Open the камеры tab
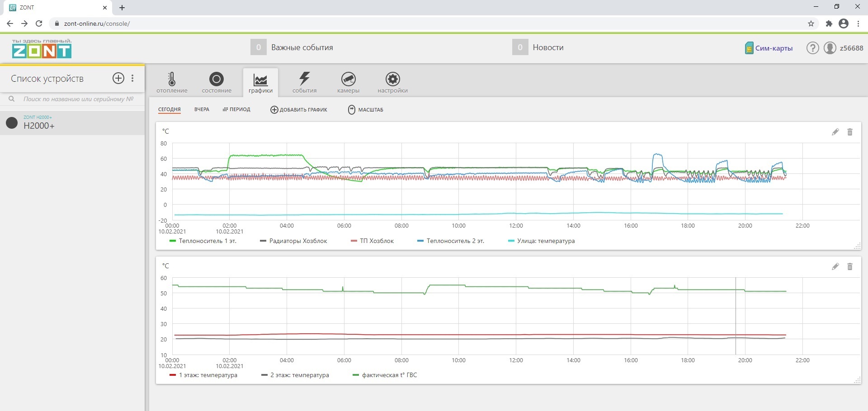 point(348,83)
